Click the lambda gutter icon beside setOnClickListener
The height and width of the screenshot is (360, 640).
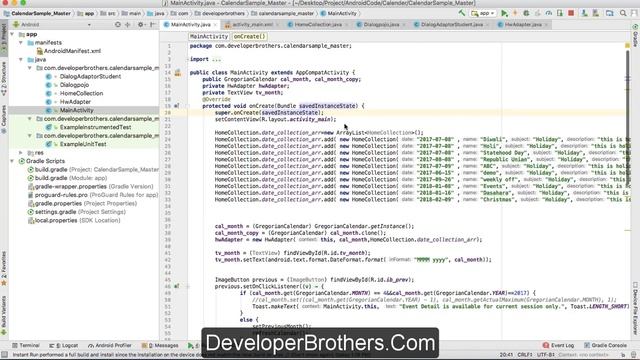click(177, 286)
